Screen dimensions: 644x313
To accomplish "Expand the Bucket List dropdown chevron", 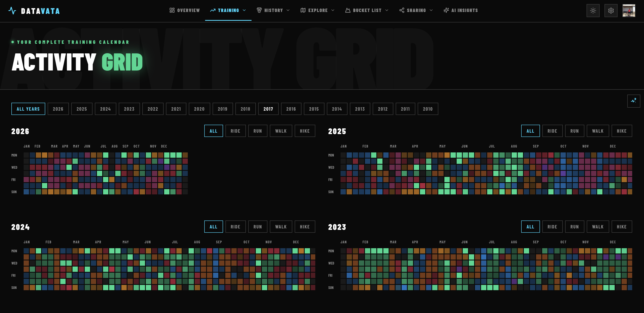I will pyautogui.click(x=387, y=10).
